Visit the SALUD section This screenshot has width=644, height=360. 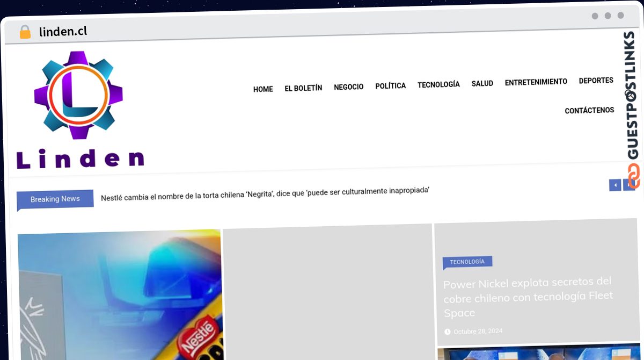tap(482, 83)
